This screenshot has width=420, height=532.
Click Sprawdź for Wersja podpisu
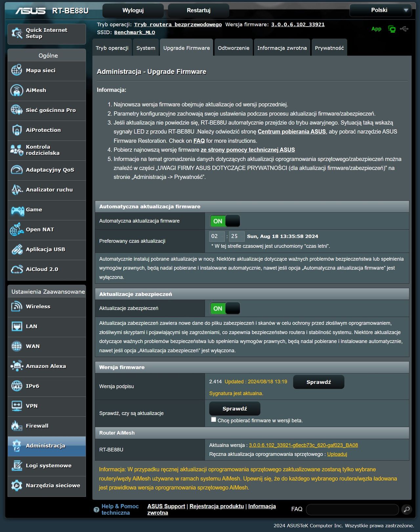click(x=319, y=382)
